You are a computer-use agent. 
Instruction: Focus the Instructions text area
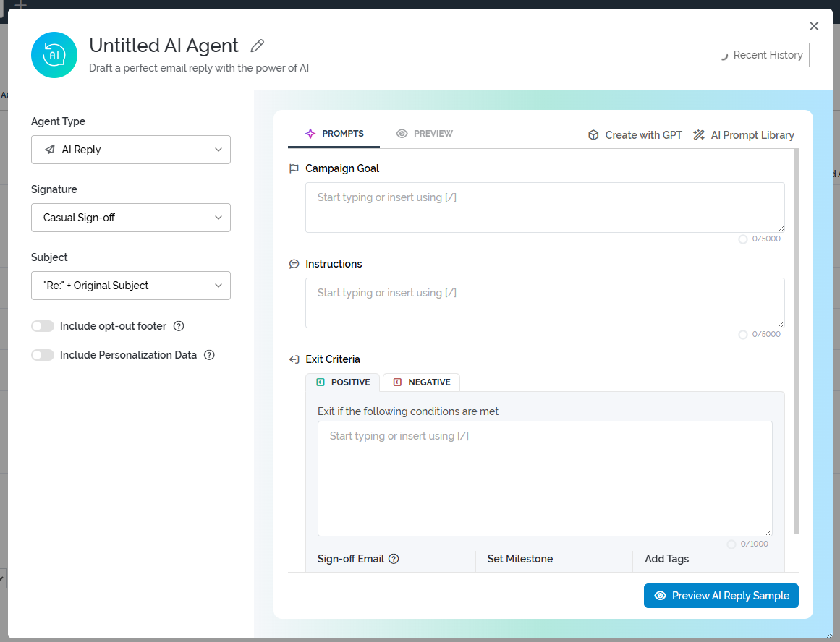545,302
